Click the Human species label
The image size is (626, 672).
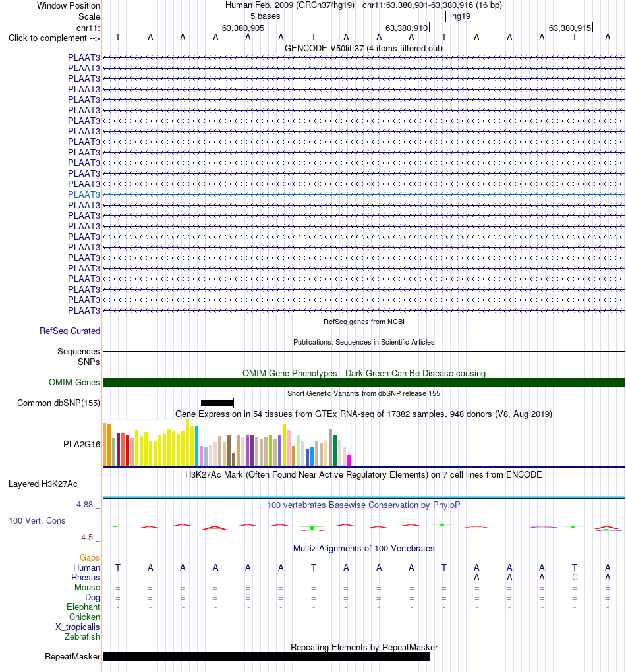coord(86,567)
